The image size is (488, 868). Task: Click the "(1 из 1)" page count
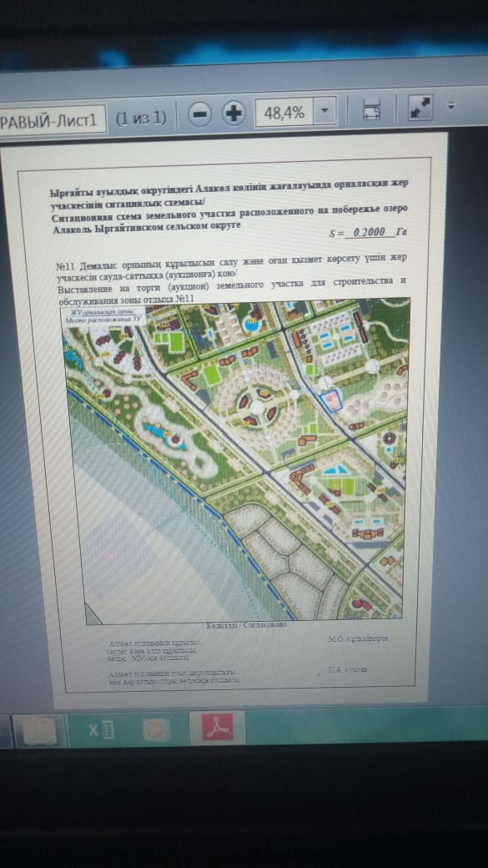tap(140, 118)
